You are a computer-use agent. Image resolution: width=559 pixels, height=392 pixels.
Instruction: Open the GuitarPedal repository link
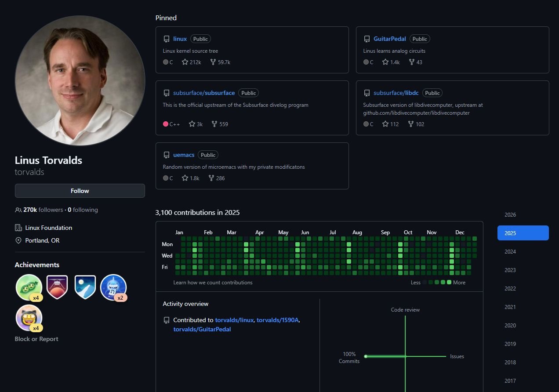pyautogui.click(x=390, y=39)
